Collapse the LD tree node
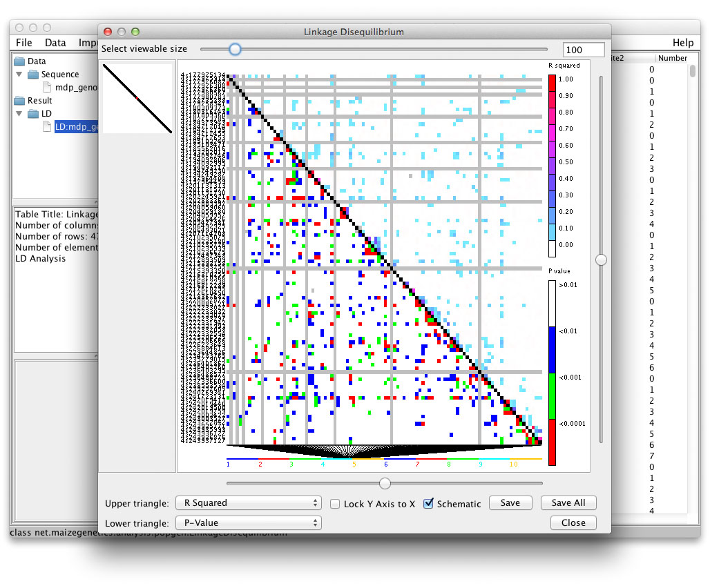 [19, 114]
